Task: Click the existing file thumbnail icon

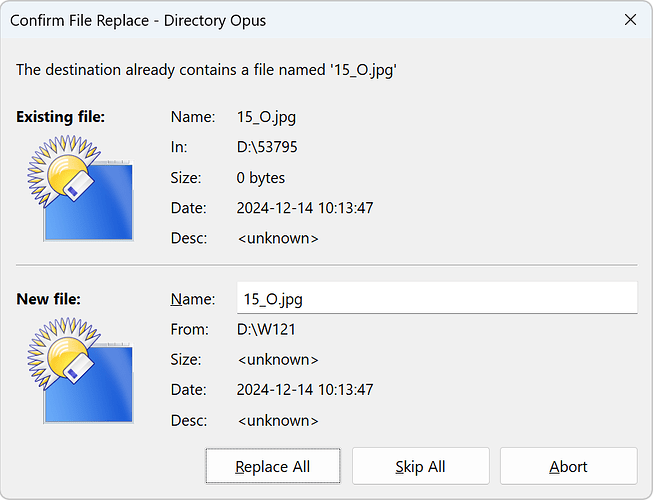Action: pyautogui.click(x=80, y=188)
